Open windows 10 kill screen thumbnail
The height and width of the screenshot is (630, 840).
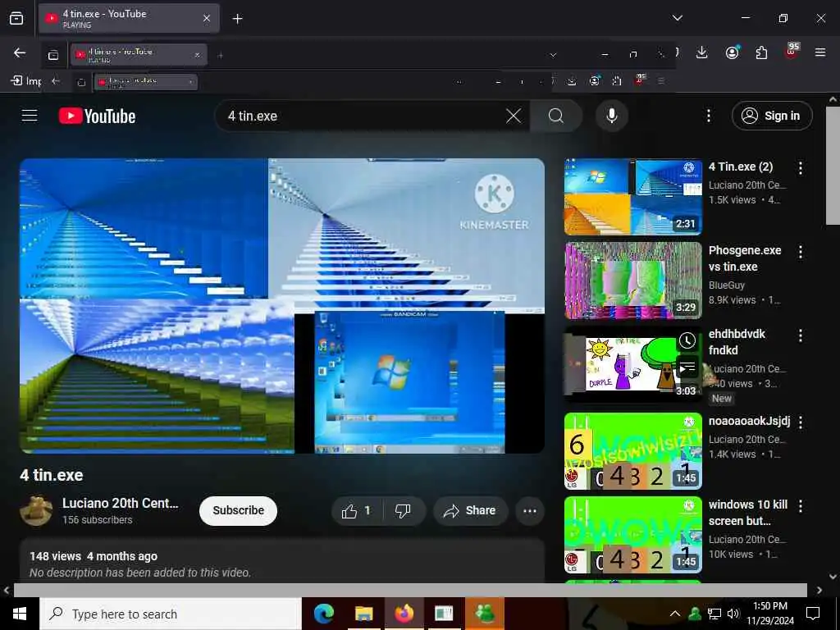tap(633, 535)
